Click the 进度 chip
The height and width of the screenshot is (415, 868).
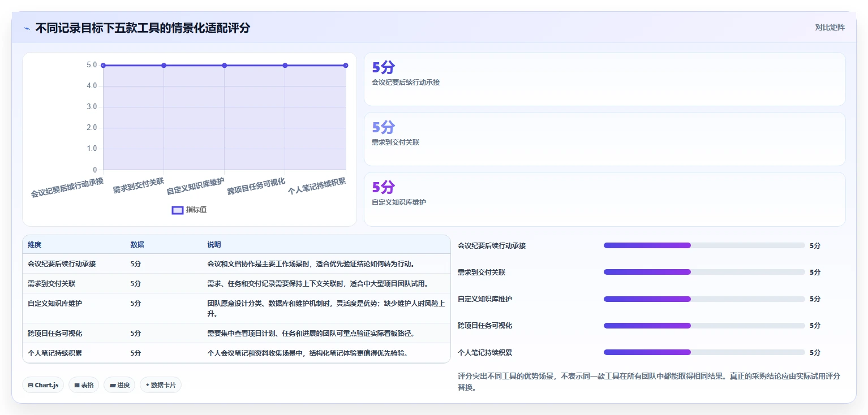pyautogui.click(x=119, y=385)
